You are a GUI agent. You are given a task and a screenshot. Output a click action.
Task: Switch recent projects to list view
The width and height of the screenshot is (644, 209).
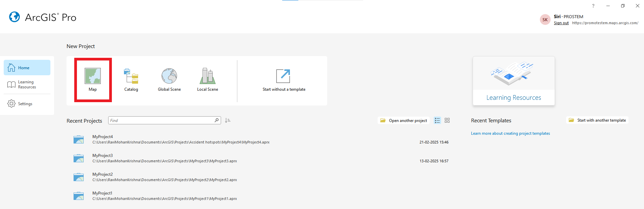(x=437, y=120)
